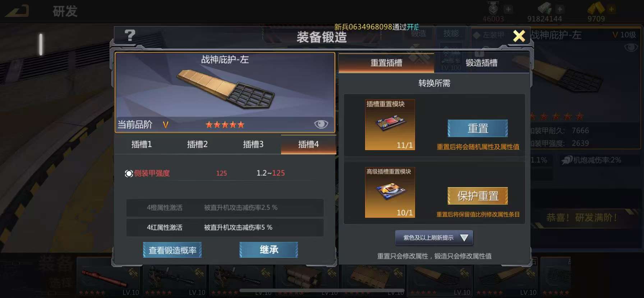Screen dimensions: 644x298
Task: Tap the plus icon beside medal 46003
Action: click(508, 9)
